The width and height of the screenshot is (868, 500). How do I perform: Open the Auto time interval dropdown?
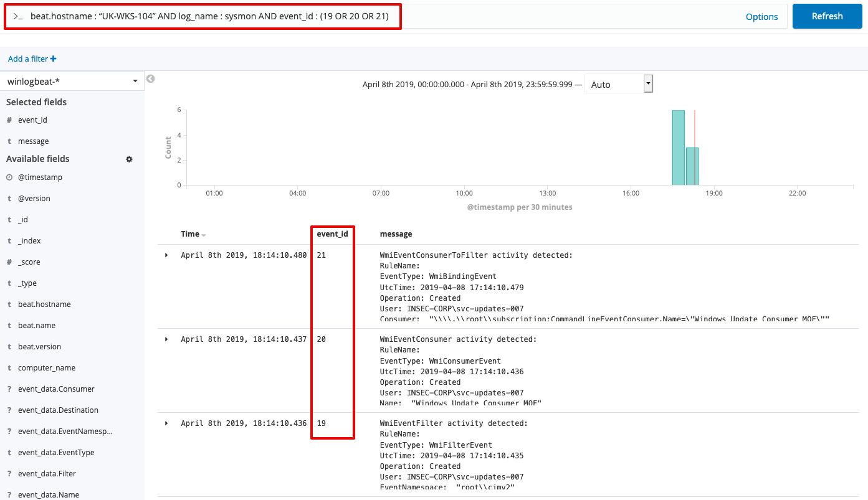pyautogui.click(x=648, y=83)
